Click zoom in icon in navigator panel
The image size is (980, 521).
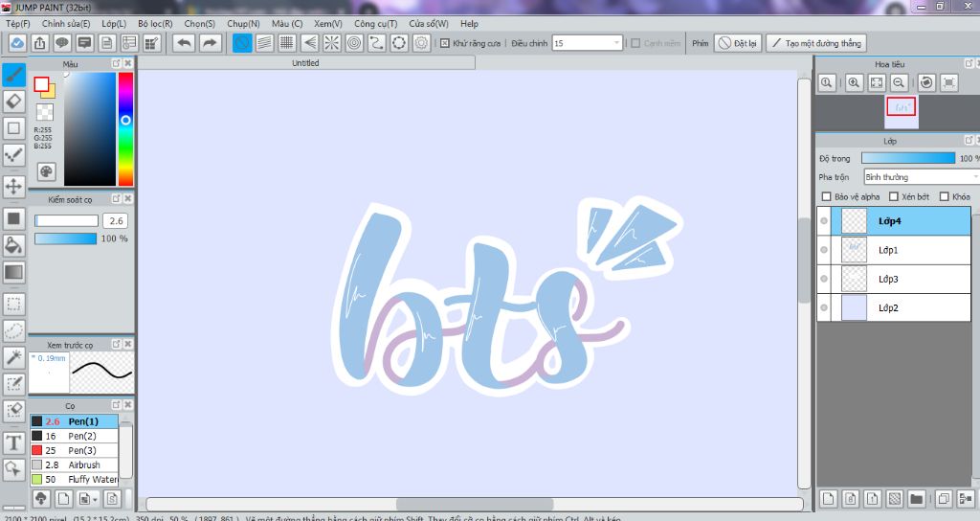tap(854, 82)
